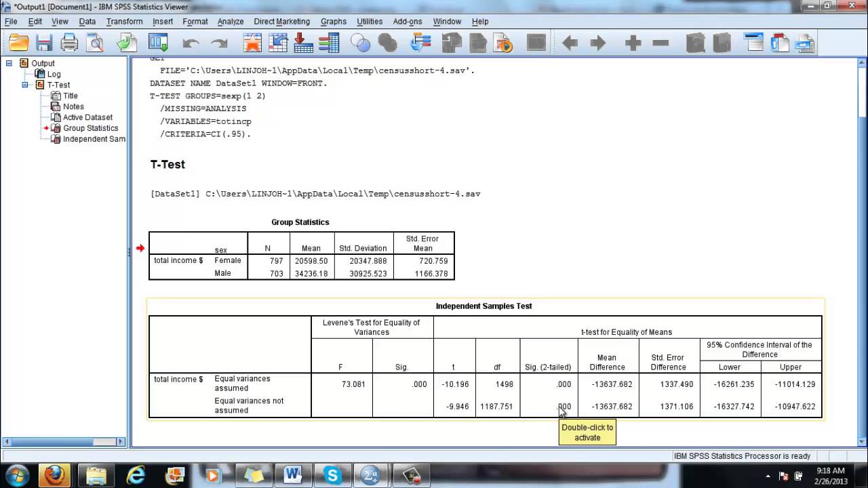Click the outline pane scroll-left arrow

(8, 441)
